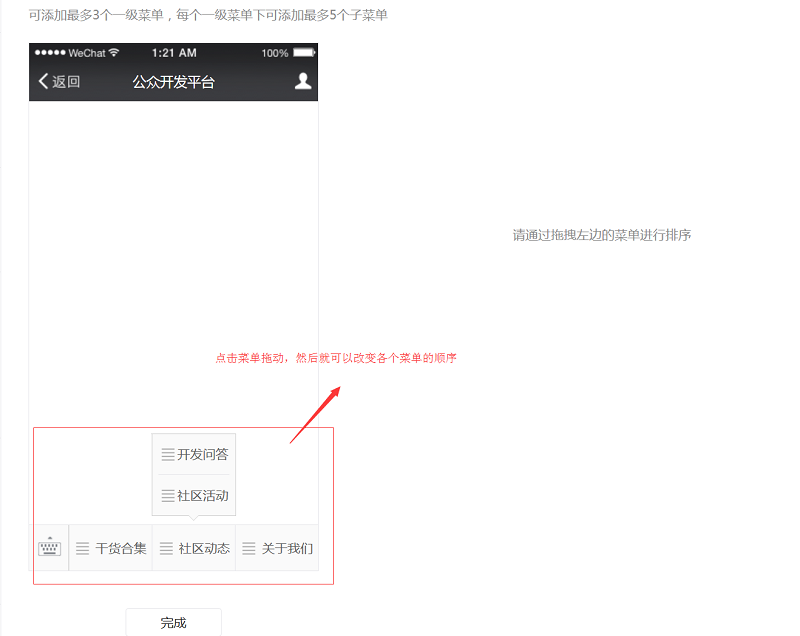Select the 关于我们 menu item
The image size is (800, 636).
click(277, 548)
